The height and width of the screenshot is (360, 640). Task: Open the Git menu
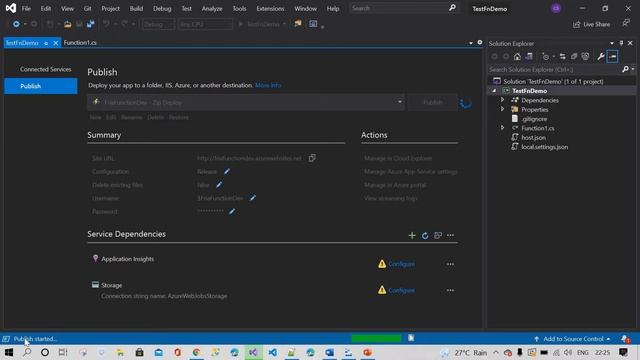(x=87, y=8)
